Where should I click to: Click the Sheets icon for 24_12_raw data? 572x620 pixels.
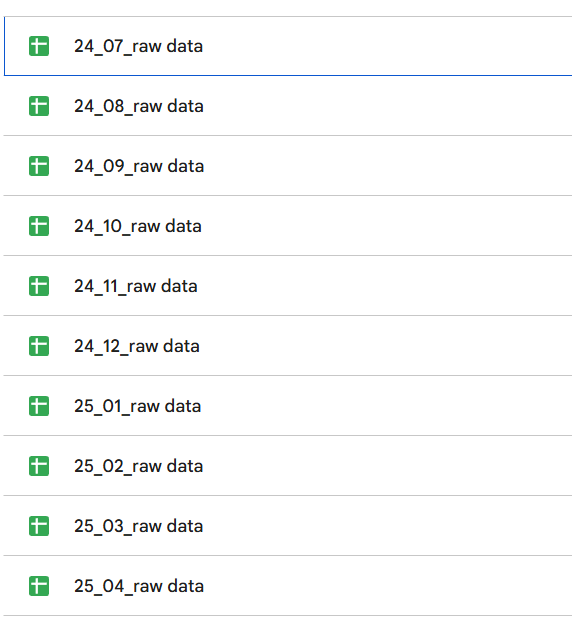click(39, 346)
